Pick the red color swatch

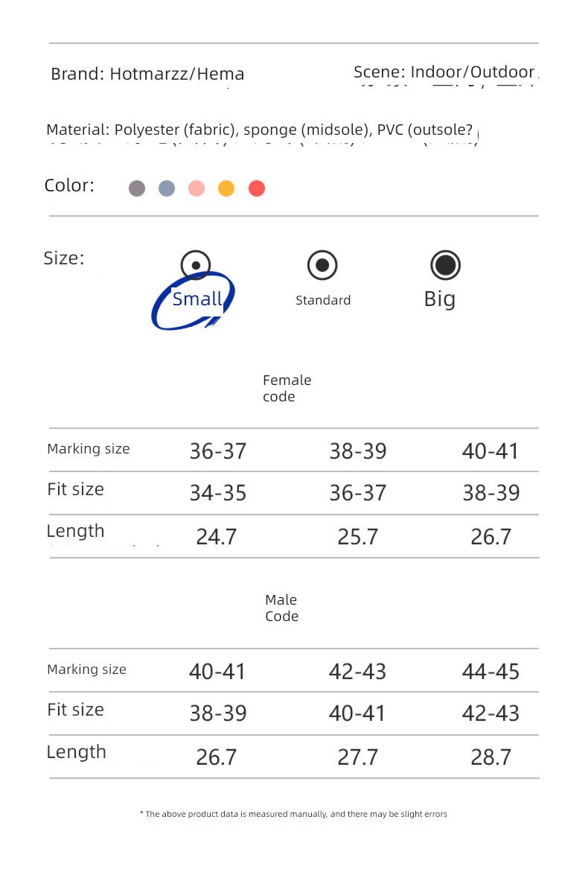click(x=257, y=188)
